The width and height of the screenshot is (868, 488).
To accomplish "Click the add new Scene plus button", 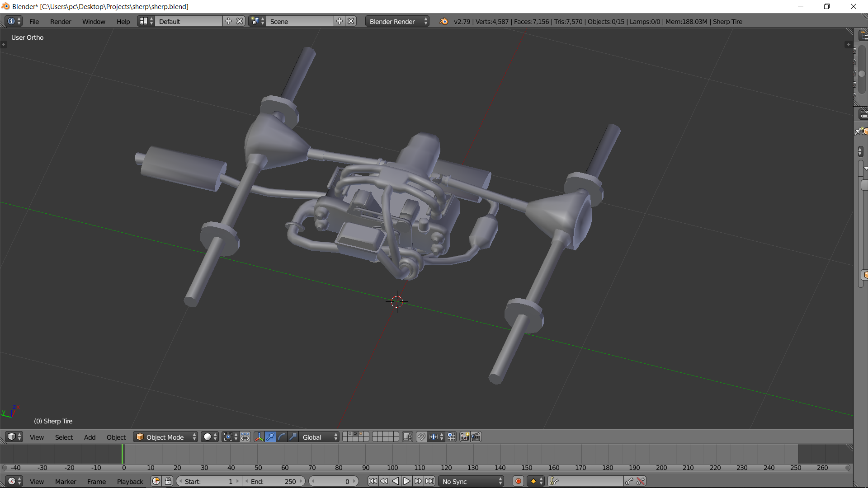I will (339, 21).
